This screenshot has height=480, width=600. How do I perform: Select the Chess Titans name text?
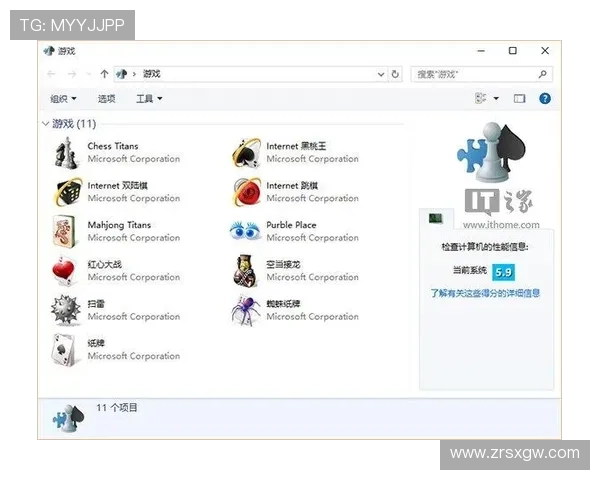coord(113,146)
